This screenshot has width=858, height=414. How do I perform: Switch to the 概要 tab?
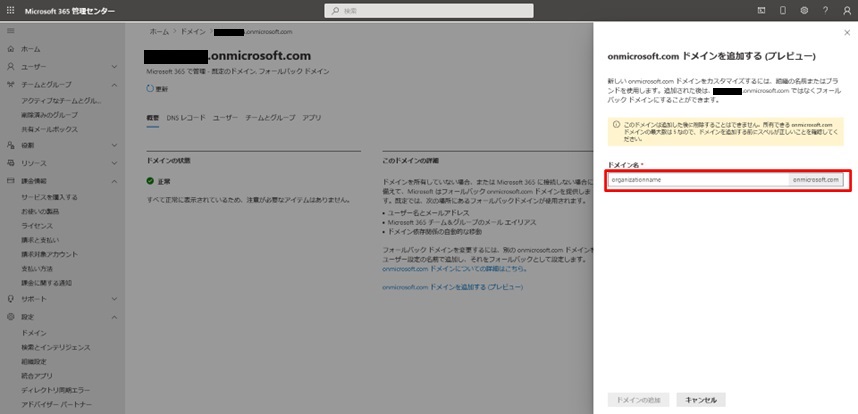click(x=153, y=118)
